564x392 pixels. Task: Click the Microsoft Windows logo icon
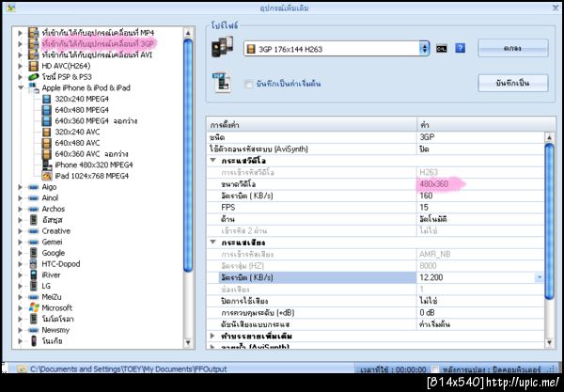tap(34, 307)
